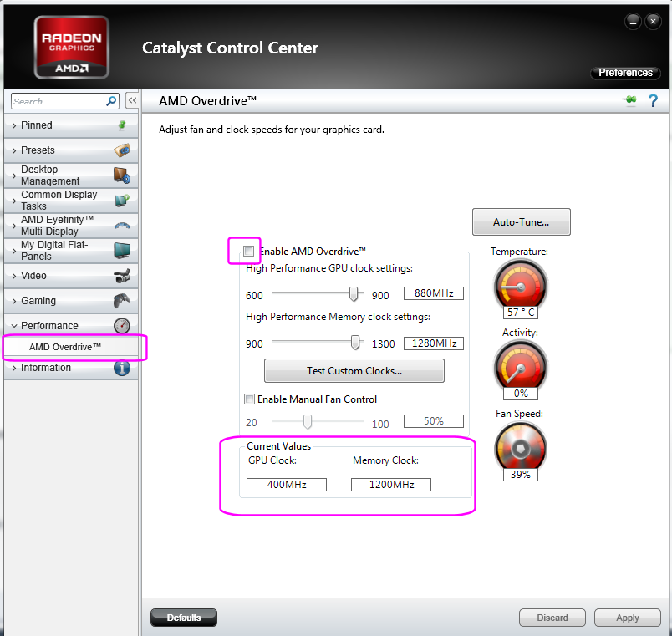Click the 50% fan speed value box

point(433,421)
